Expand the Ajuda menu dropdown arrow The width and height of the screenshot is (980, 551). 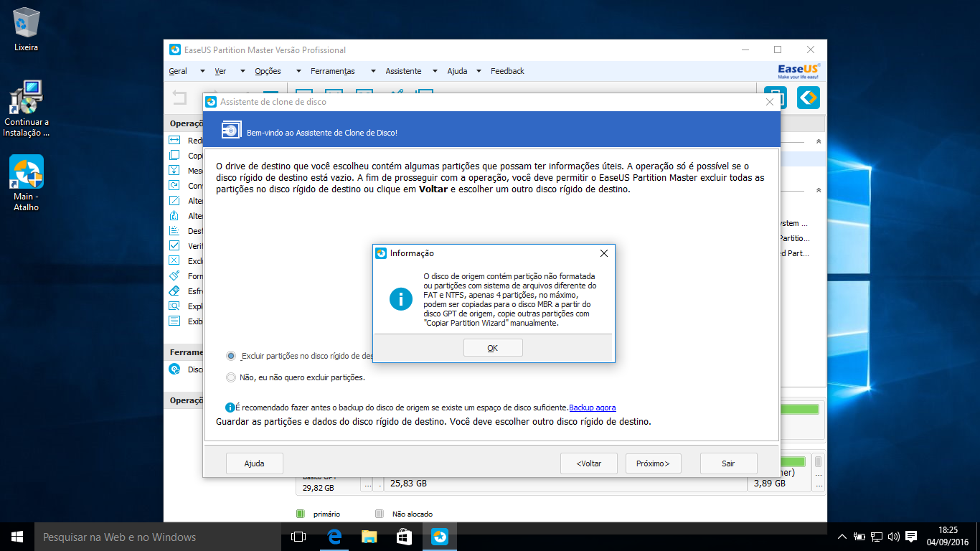tap(480, 71)
